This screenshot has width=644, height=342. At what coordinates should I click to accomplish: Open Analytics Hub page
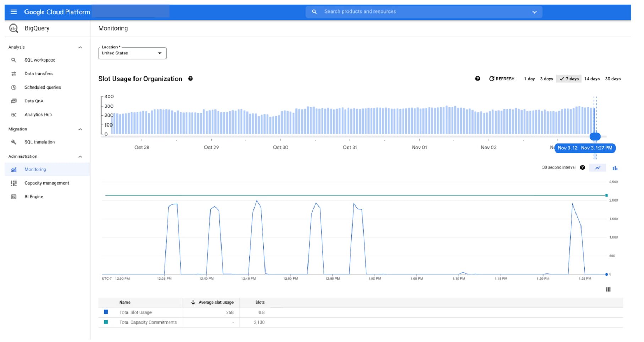[x=38, y=115]
